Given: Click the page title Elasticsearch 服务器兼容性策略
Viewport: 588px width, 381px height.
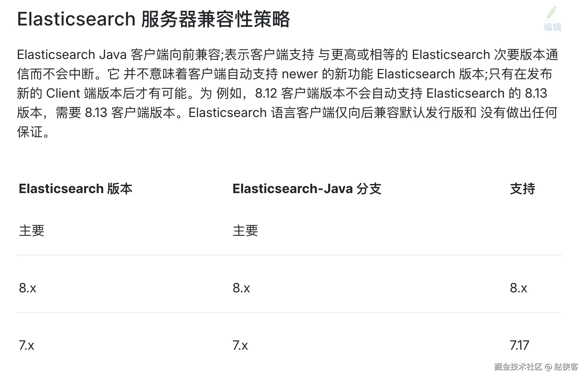Looking at the screenshot, I should [x=154, y=19].
